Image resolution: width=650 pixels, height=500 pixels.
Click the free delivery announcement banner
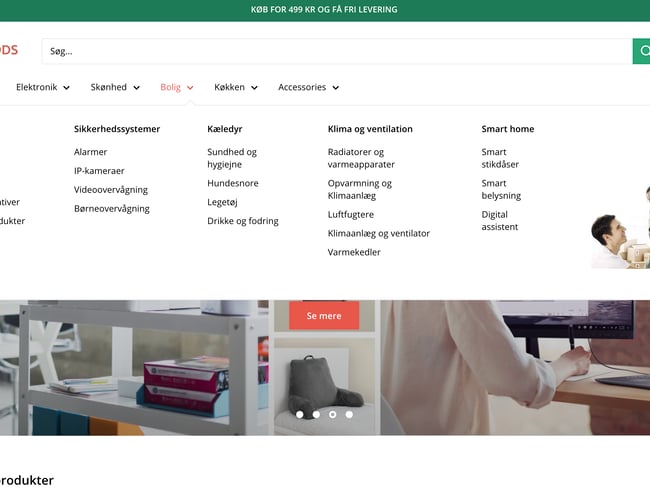(x=324, y=10)
